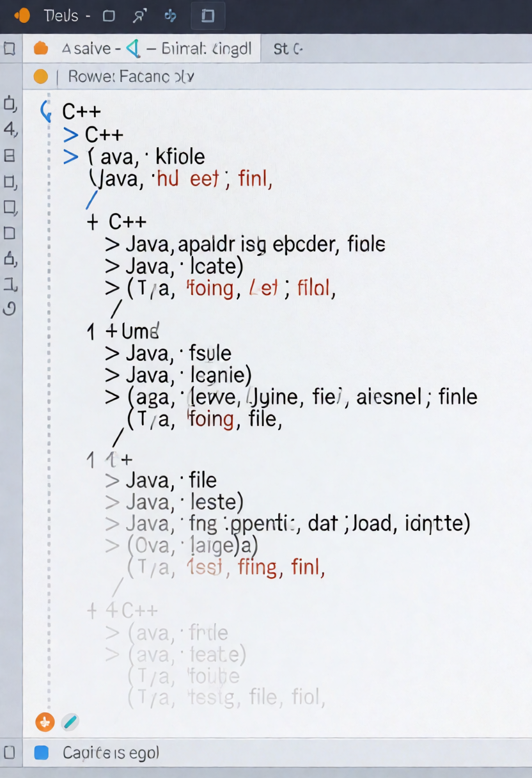Click the teal triangle icon in the tab

(x=134, y=48)
